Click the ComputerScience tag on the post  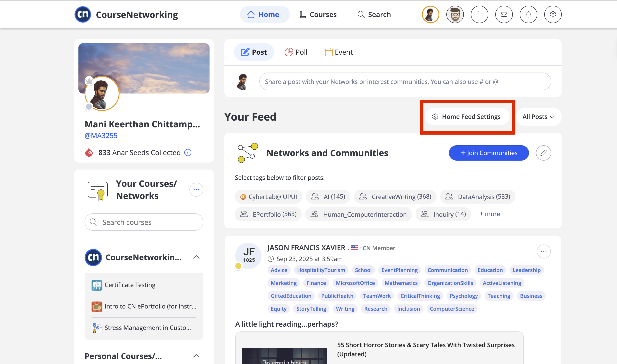452,309
